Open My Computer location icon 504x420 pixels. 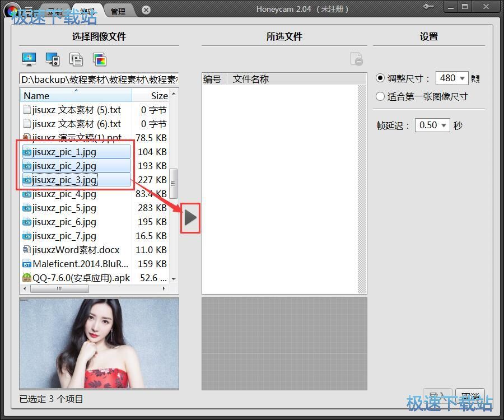coord(53,59)
